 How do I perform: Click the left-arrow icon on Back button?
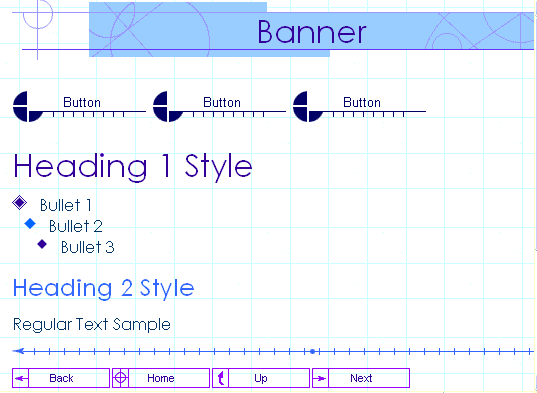point(21,378)
